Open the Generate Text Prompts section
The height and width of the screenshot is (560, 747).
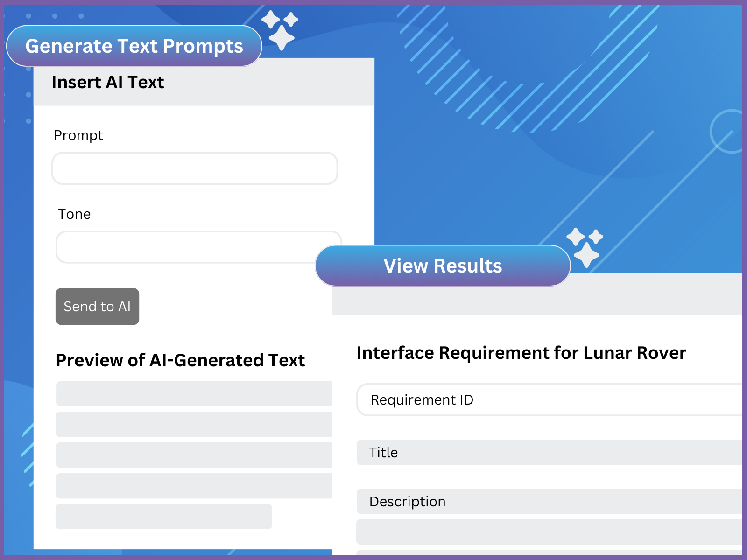(x=134, y=45)
